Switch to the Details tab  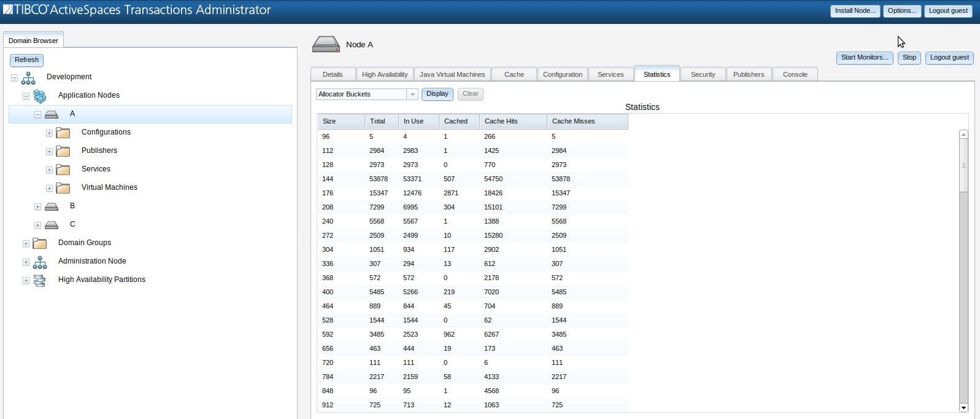(333, 74)
